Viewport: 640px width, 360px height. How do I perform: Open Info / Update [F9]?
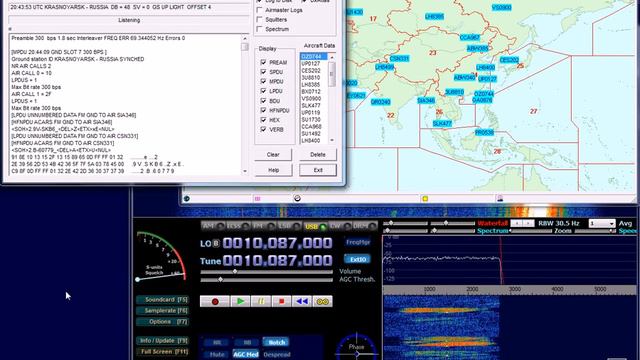point(162,340)
